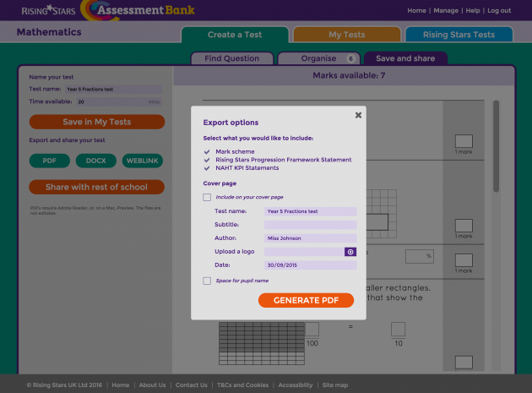Toggle Rising Stars Progression Framework Statement option

click(x=207, y=160)
